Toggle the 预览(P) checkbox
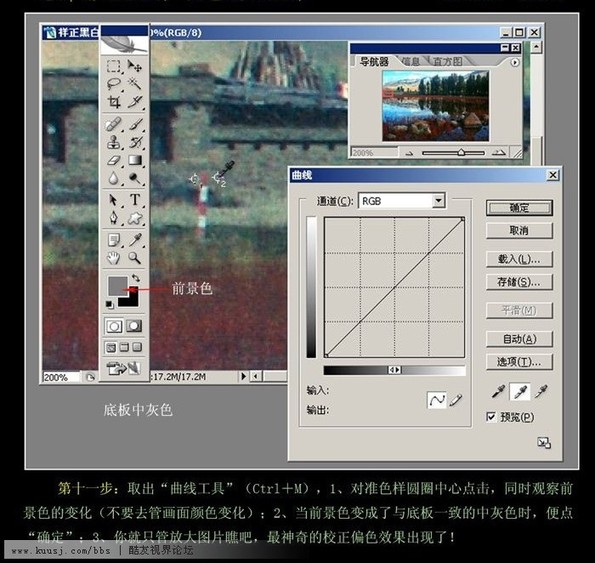This screenshot has width=595, height=563. tap(491, 417)
